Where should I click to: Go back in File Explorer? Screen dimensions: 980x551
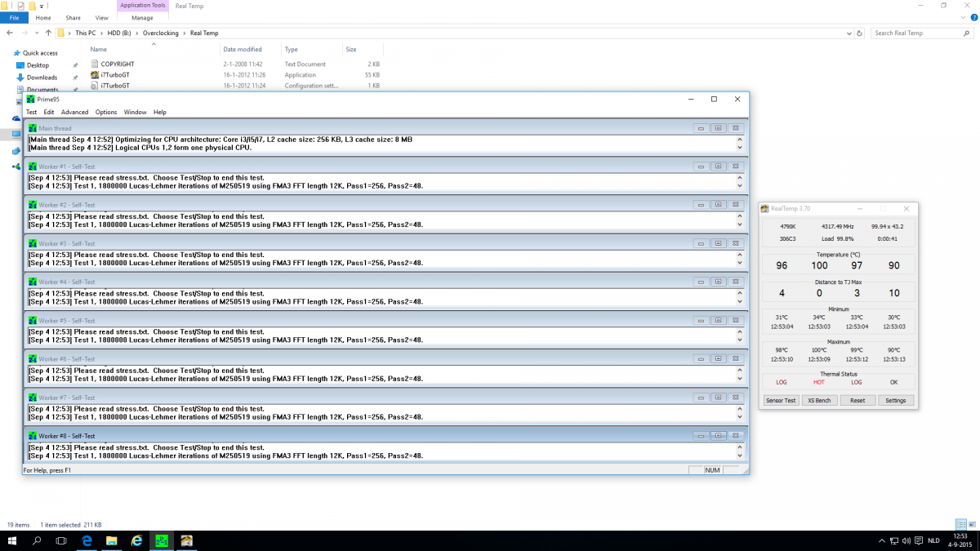click(x=10, y=33)
